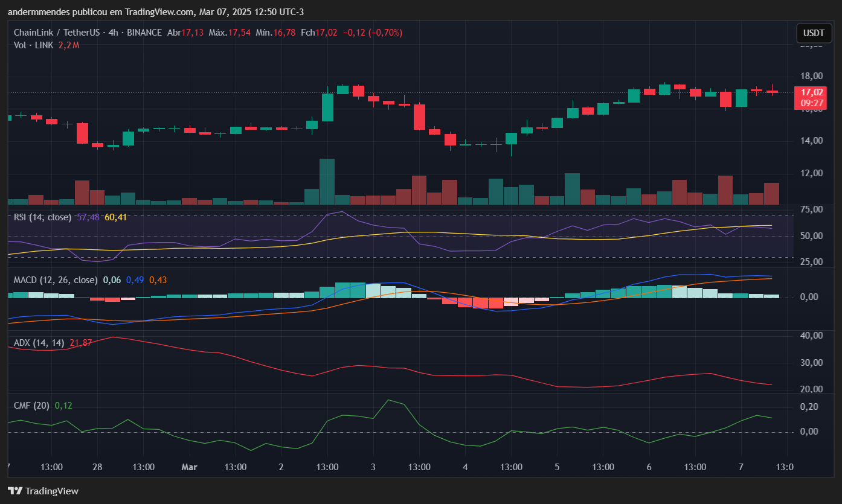This screenshot has height=504, width=842.
Task: Click the 75,00 label on RSI axis
Action: pos(813,209)
